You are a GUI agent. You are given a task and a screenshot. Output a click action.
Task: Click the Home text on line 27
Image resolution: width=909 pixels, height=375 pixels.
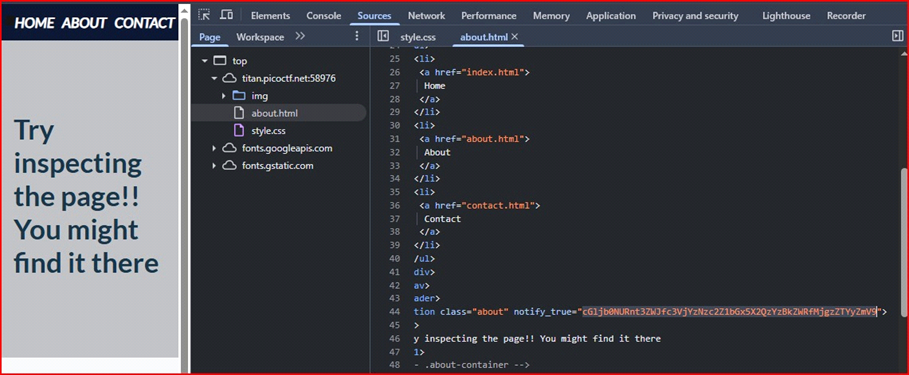coord(435,86)
